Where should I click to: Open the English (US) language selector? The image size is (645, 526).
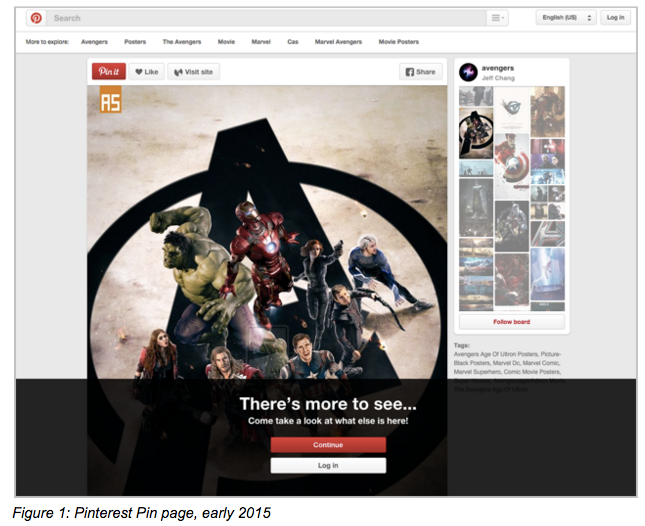point(566,18)
